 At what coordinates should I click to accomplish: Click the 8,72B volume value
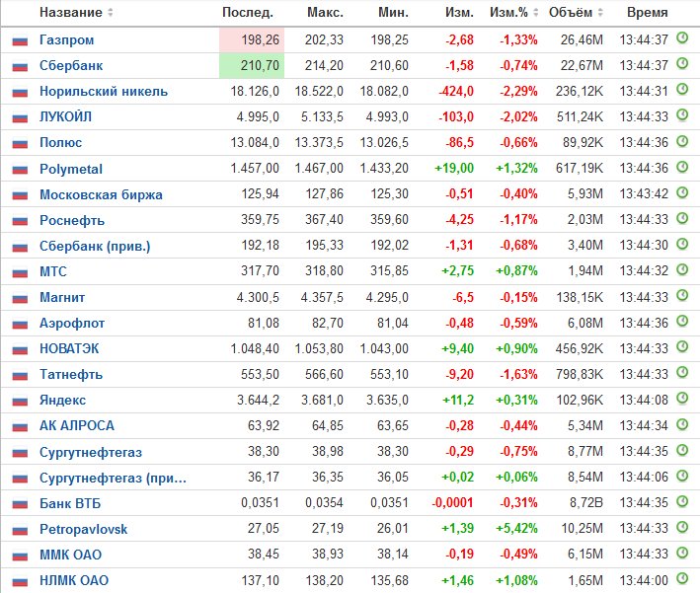pyautogui.click(x=586, y=503)
